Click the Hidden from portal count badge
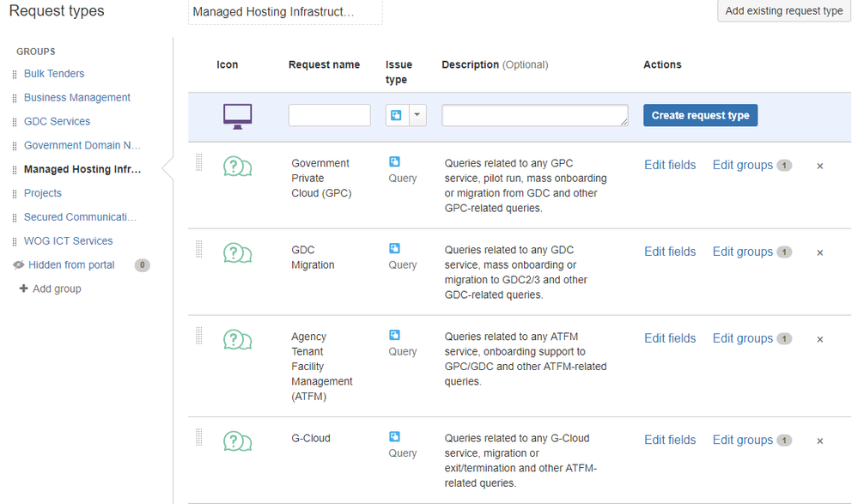858x504 pixels. 143,264
